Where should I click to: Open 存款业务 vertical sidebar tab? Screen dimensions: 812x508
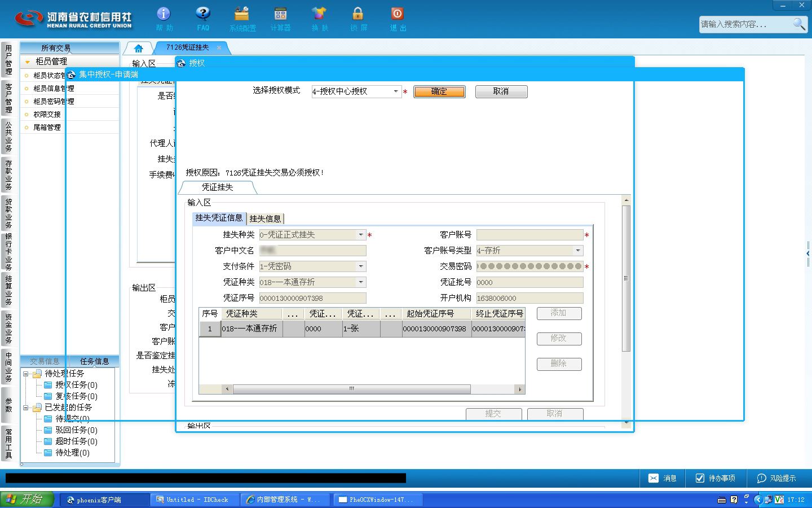(8, 175)
